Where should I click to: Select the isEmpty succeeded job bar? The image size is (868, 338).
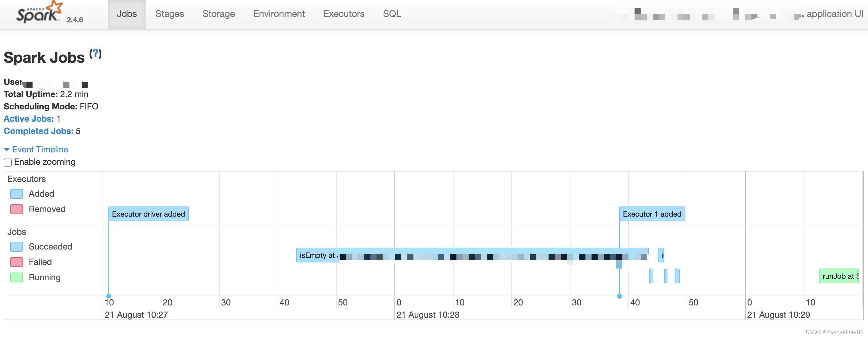pyautogui.click(x=317, y=255)
